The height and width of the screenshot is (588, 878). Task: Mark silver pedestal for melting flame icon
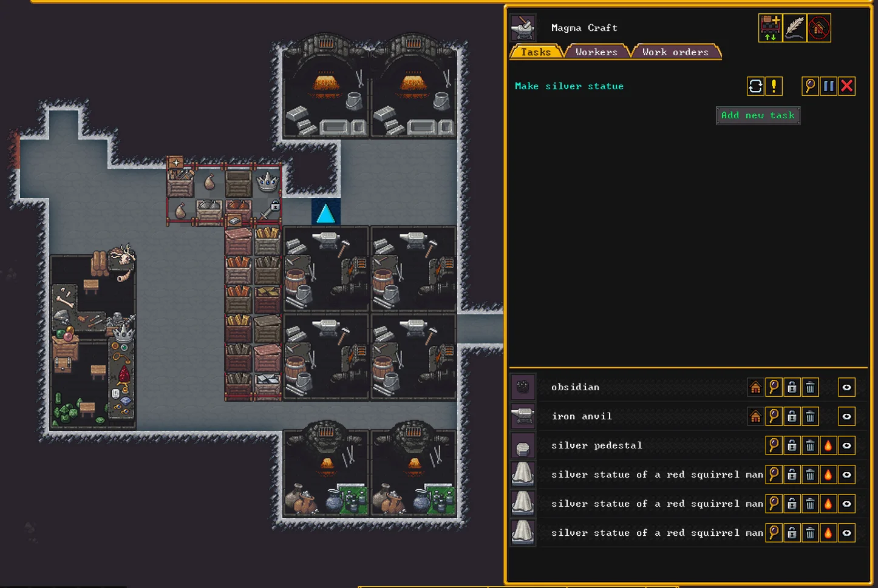point(828,445)
